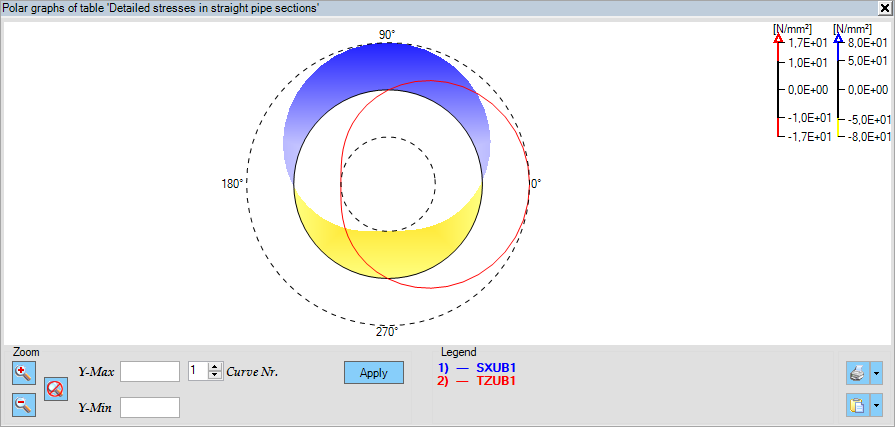Click the 90° angle label
895x427 pixels.
[x=387, y=35]
